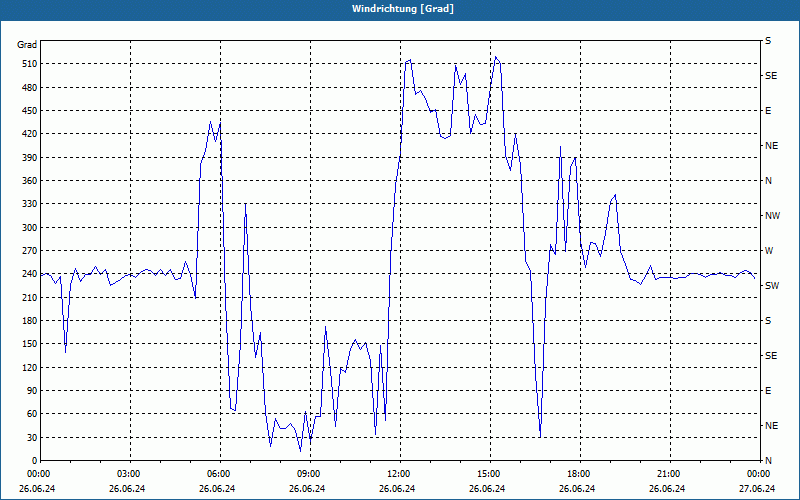Click the 360 degree axis label

tap(30, 181)
